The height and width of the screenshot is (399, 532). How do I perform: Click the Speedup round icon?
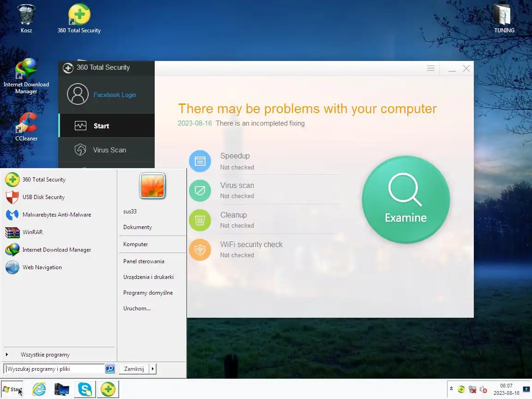200,161
